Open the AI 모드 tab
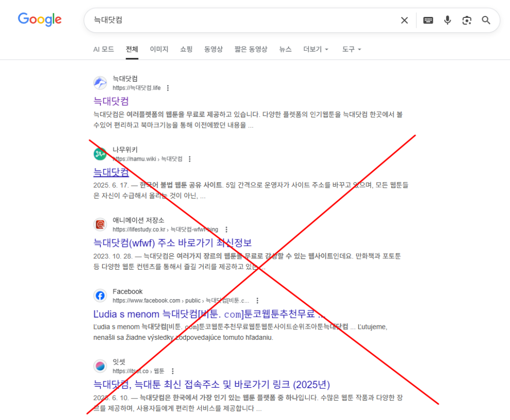Image resolution: width=510 pixels, height=420 pixels. [103, 49]
